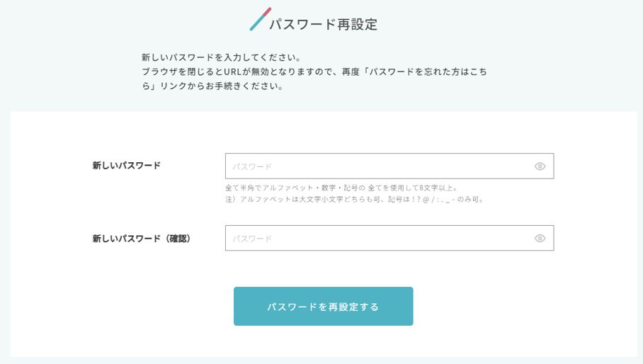Click the pencil logo beside the heading

click(x=260, y=20)
